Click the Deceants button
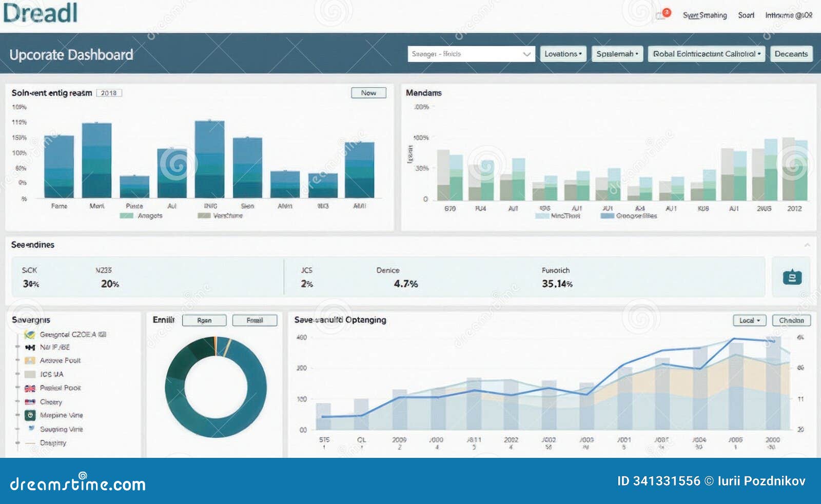This screenshot has width=821, height=504. point(791,54)
